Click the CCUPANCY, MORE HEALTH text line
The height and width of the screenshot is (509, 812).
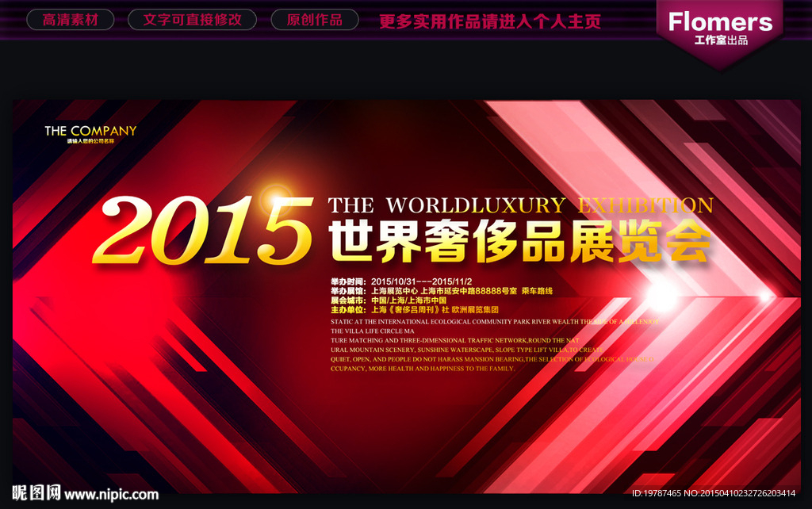tap(423, 368)
